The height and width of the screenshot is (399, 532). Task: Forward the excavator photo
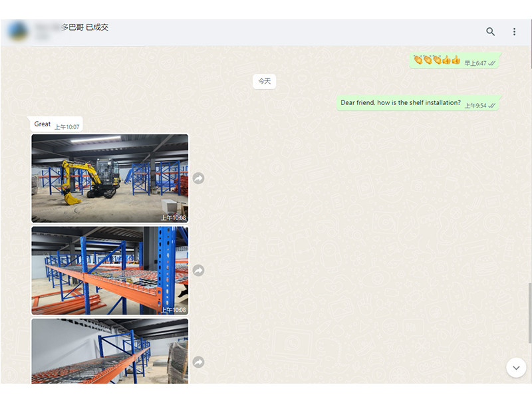click(198, 178)
